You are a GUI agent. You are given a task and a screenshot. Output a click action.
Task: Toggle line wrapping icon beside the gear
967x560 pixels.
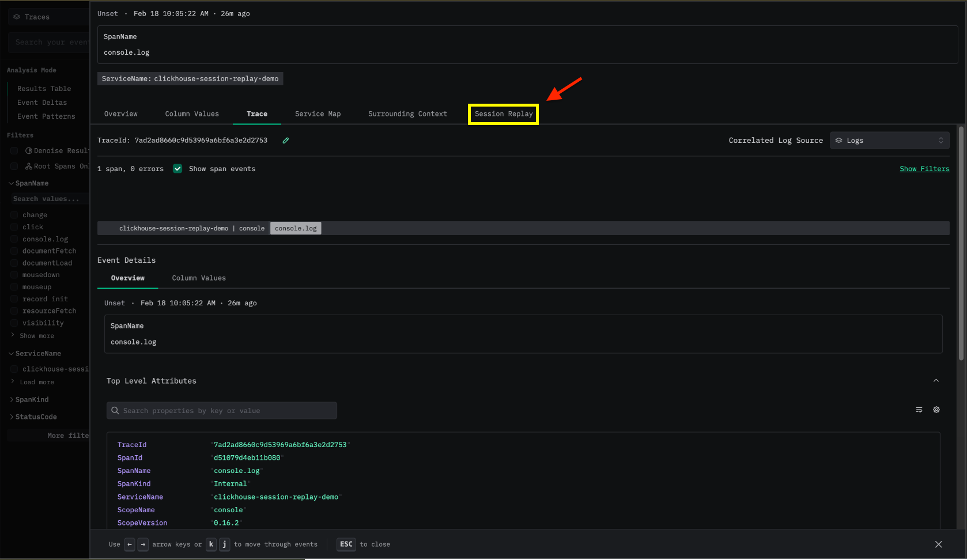pos(919,410)
